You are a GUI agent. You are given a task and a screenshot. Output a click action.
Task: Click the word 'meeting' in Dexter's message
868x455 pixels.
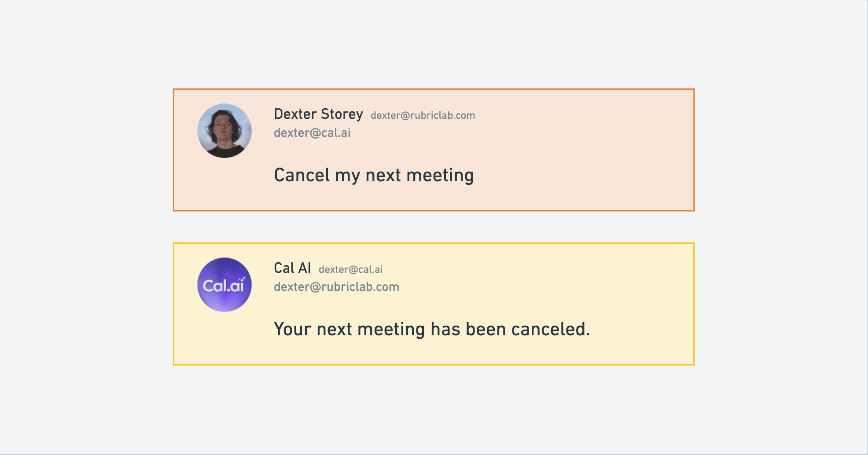pos(440,176)
